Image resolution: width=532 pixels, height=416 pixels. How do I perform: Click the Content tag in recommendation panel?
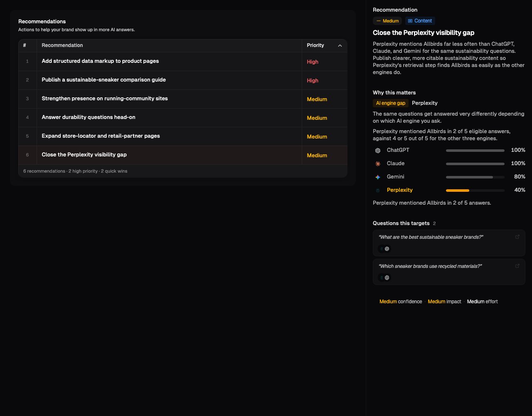click(x=420, y=21)
